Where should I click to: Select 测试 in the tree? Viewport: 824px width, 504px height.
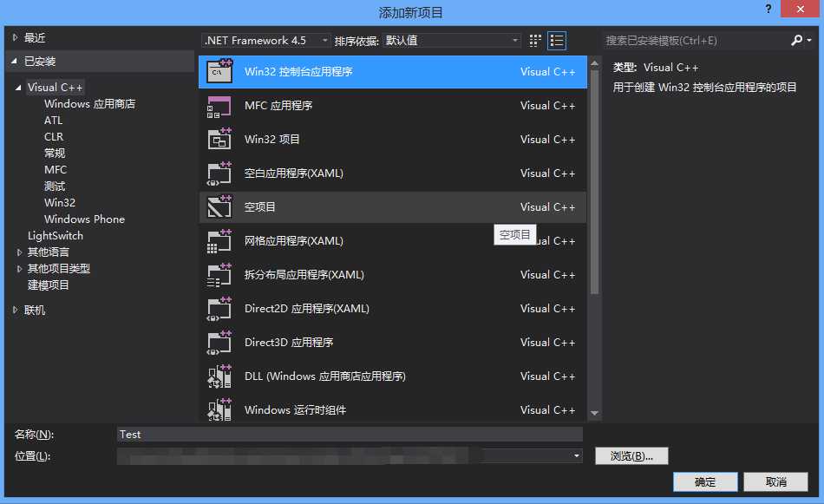pyautogui.click(x=55, y=186)
